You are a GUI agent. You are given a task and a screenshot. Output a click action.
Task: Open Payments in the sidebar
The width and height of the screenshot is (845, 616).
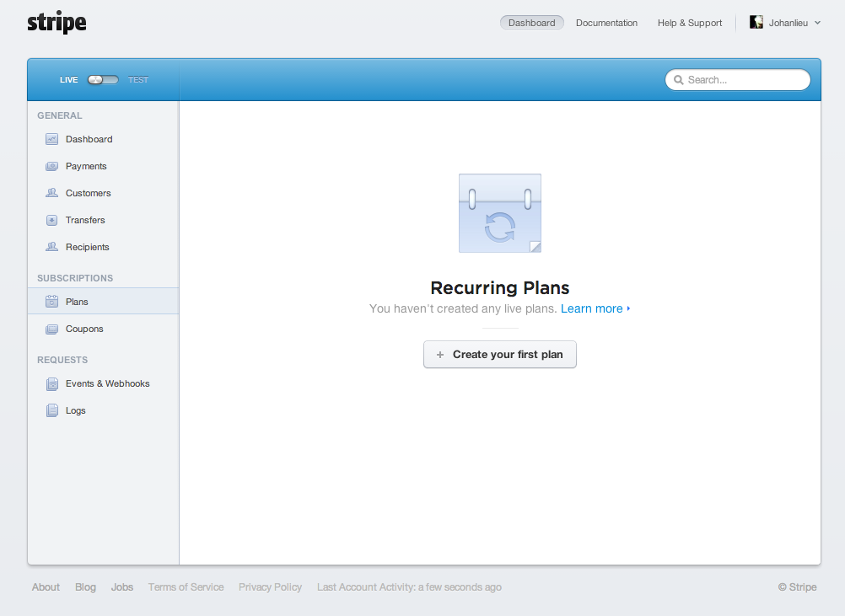pos(104,166)
